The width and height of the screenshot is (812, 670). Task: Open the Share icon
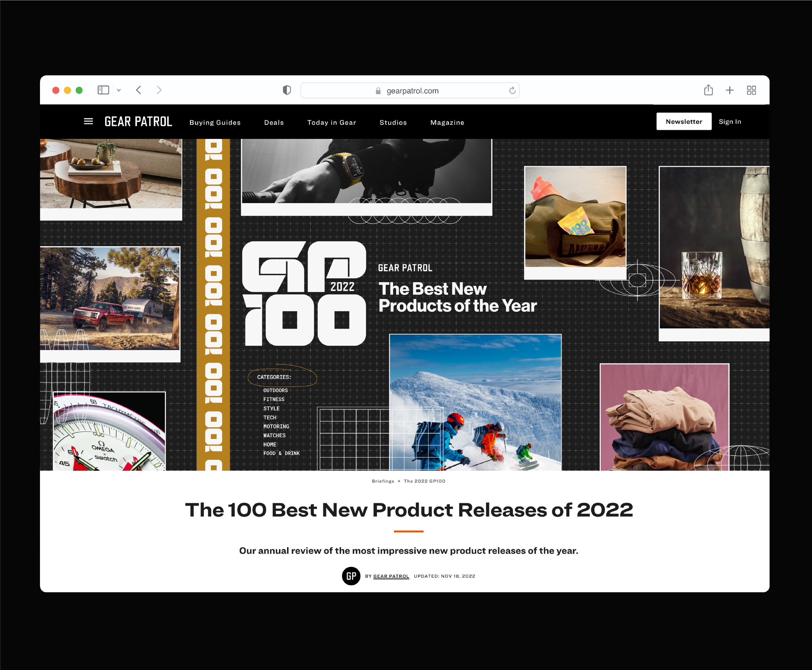[x=708, y=90]
